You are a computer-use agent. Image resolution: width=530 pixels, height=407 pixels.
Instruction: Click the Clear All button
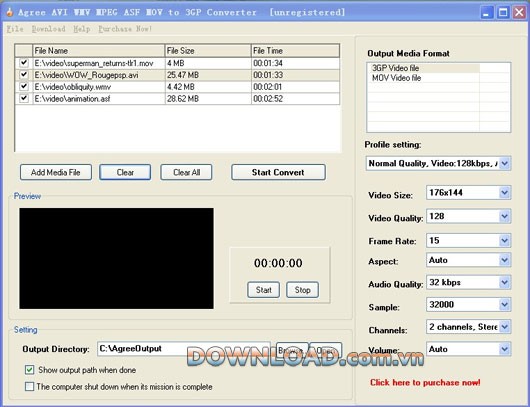coord(187,172)
